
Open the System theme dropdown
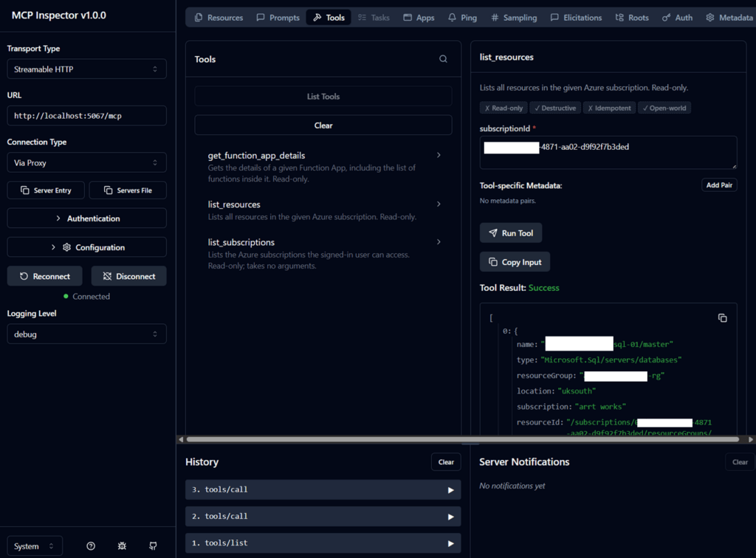tap(34, 546)
